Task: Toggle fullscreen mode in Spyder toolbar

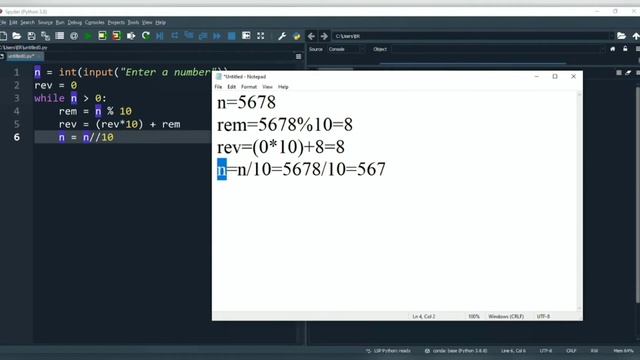Action: [x=260, y=36]
